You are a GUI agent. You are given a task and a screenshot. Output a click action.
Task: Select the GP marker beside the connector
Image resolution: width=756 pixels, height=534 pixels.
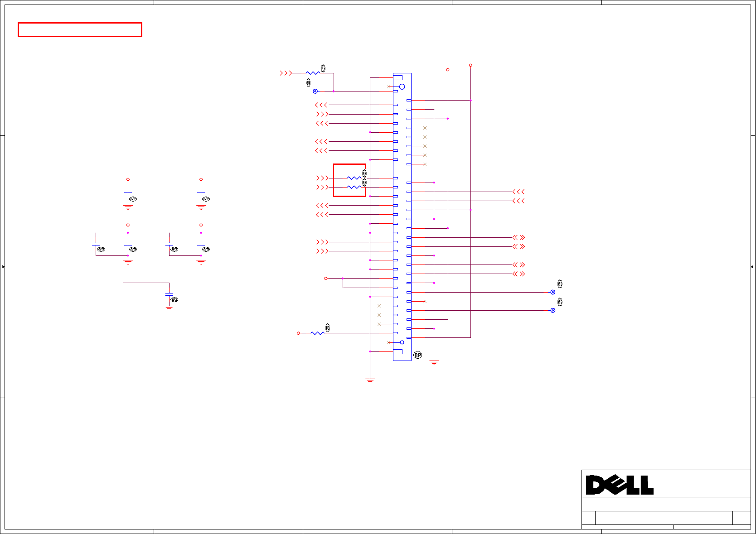(418, 355)
